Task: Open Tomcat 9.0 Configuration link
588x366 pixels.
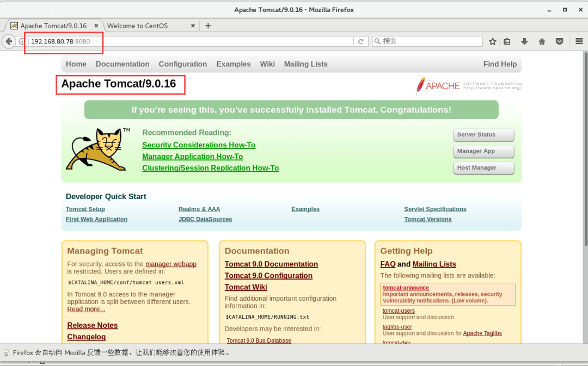Action: (x=268, y=276)
